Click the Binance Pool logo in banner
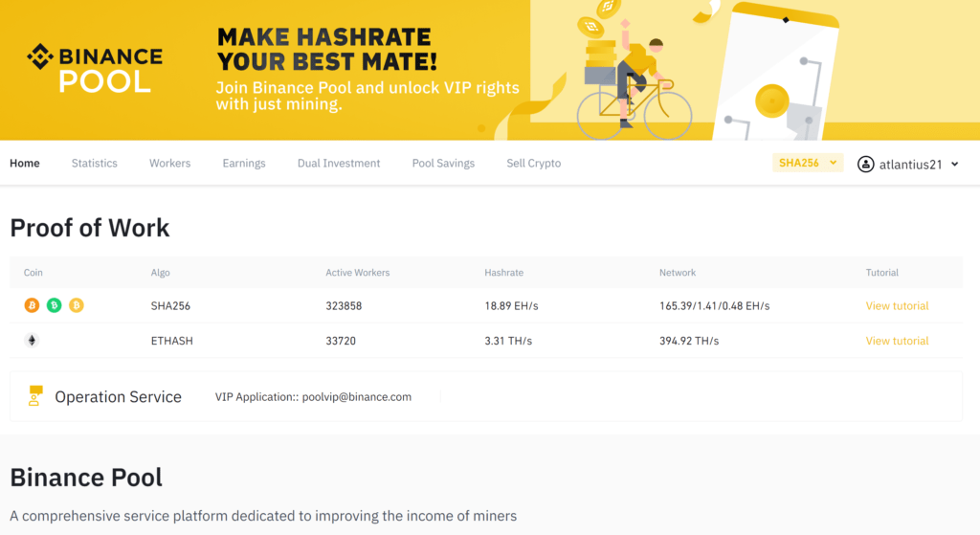The height and width of the screenshot is (535, 980). click(94, 69)
